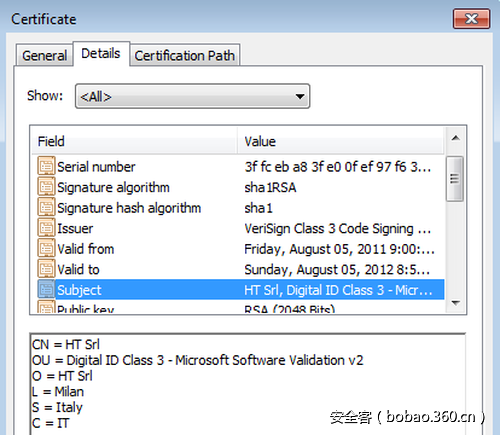This screenshot has height=435, width=500.
Task: Close the Certificate dialog
Action: click(471, 19)
